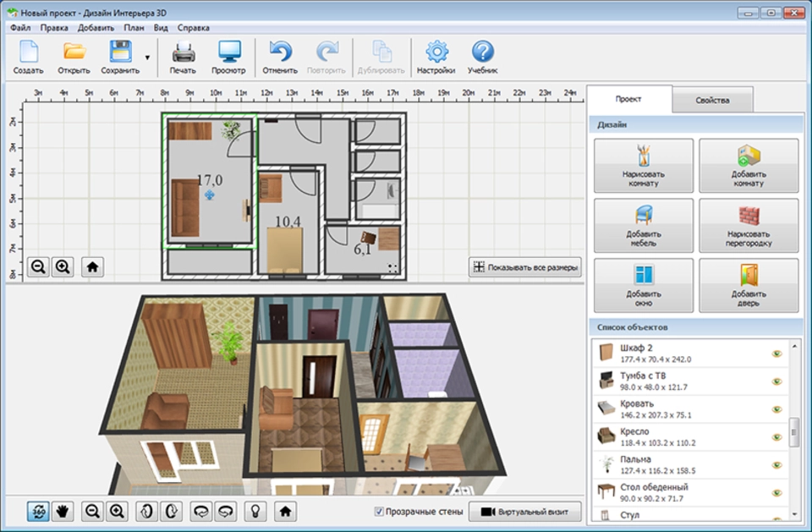This screenshot has width=812, height=532.
Task: Hide Тумба с ТВ with eye icon
Action: coord(776,381)
